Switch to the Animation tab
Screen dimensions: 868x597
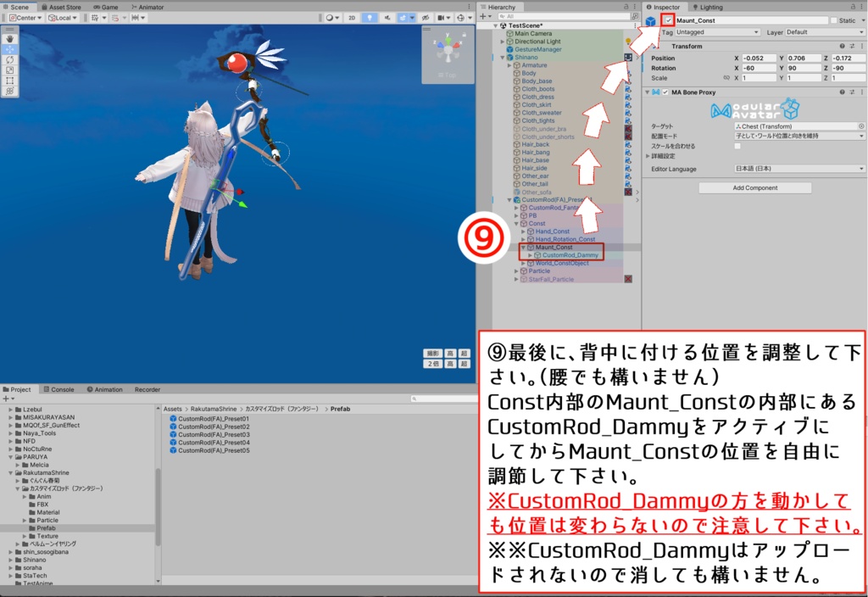(104, 389)
